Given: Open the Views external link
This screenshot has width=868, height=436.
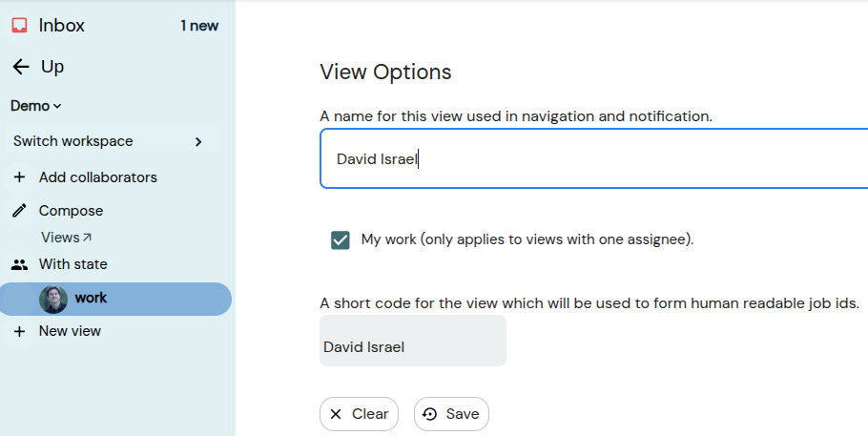Looking at the screenshot, I should click(67, 238).
